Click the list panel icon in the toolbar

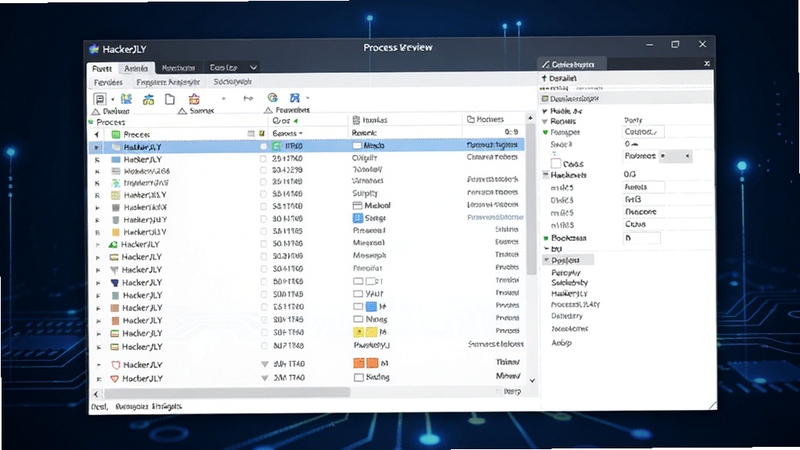[x=99, y=99]
